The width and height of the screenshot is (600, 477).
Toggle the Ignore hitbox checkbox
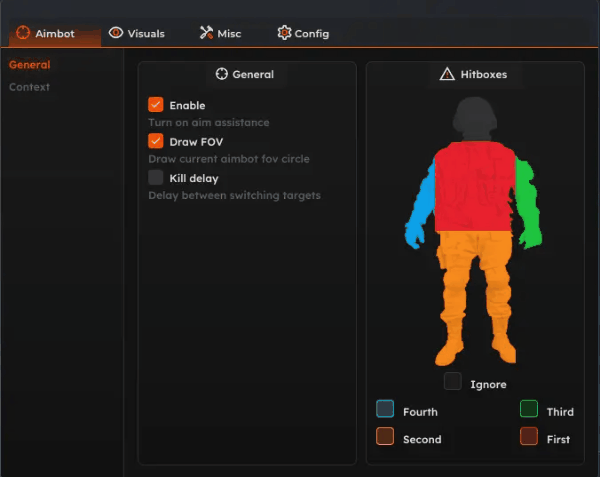coord(453,381)
